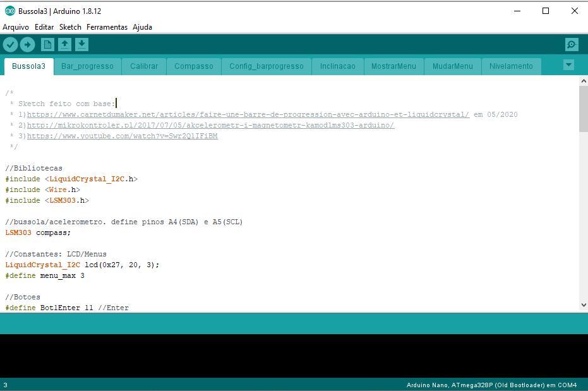Viewport: 588px width, 391px height.
Task: Click the Upload arrow button
Action: click(x=27, y=45)
